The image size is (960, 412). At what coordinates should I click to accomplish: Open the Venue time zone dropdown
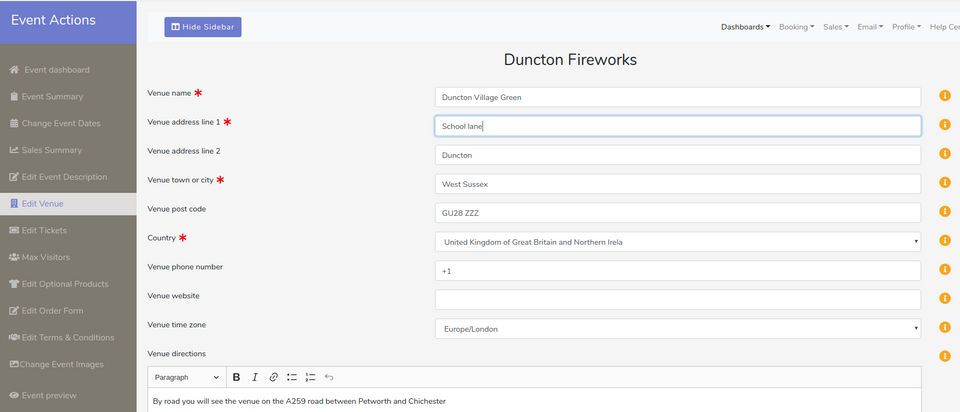(x=678, y=329)
